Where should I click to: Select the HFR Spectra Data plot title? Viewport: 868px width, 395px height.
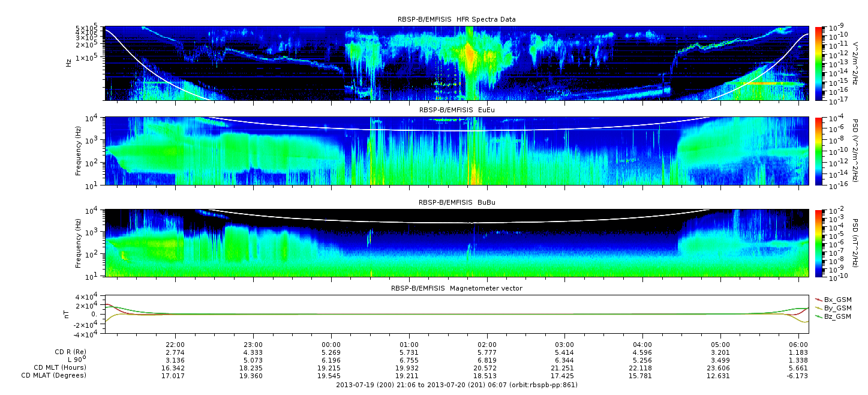pyautogui.click(x=456, y=19)
